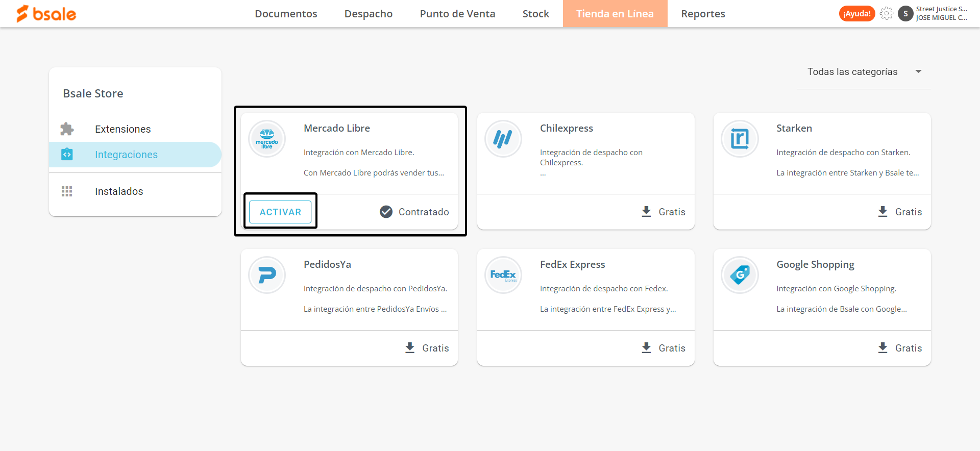
Task: Click 'La integración entre PedidosYa Envíos ...' text
Action: tap(375, 309)
